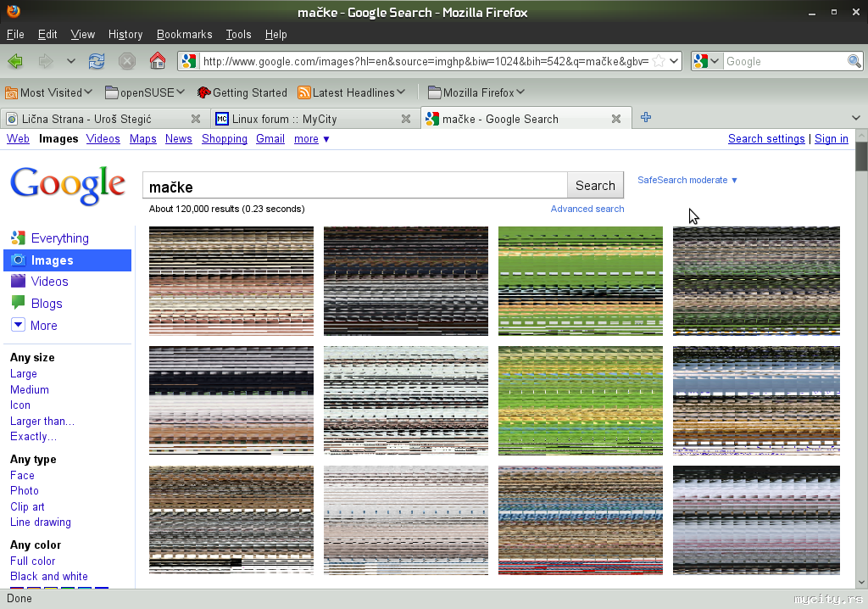Reload the page with the refresh icon
The image size is (868, 609).
[97, 61]
